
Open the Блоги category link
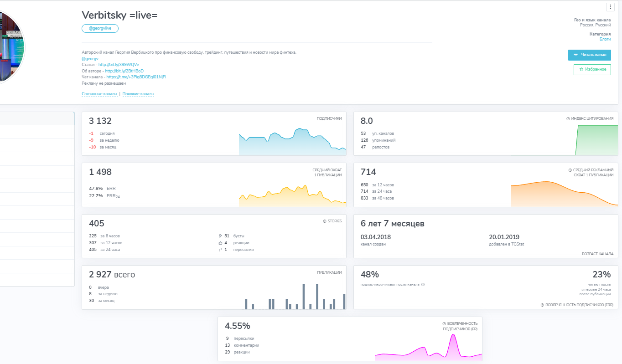click(x=605, y=39)
